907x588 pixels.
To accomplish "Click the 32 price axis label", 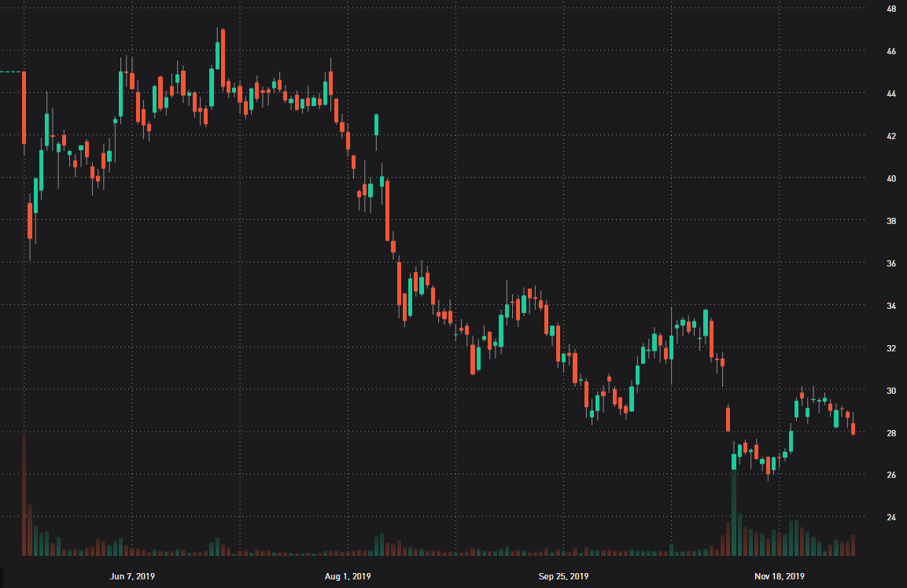I will [x=890, y=348].
